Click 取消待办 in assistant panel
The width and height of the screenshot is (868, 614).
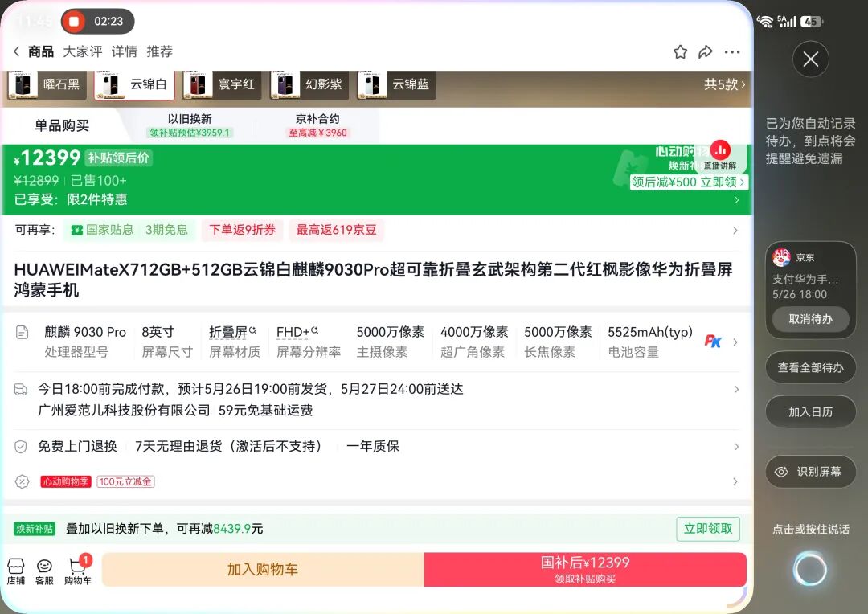click(x=810, y=319)
